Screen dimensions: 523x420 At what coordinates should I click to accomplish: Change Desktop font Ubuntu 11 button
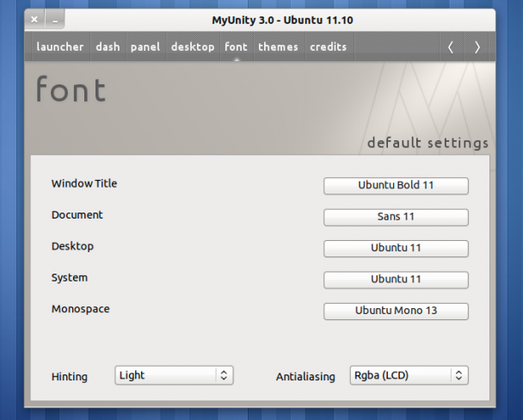click(x=396, y=248)
